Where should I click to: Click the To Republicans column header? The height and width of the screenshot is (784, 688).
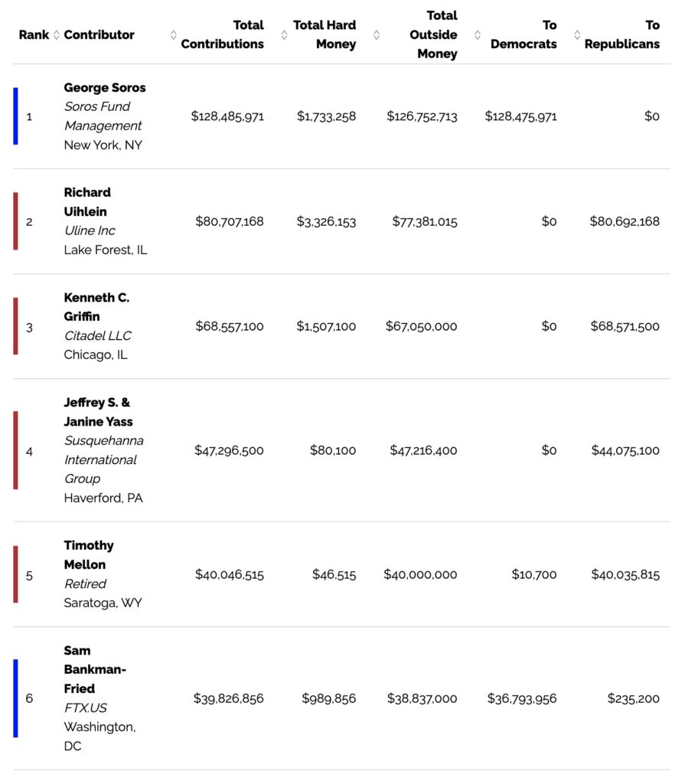click(x=621, y=35)
